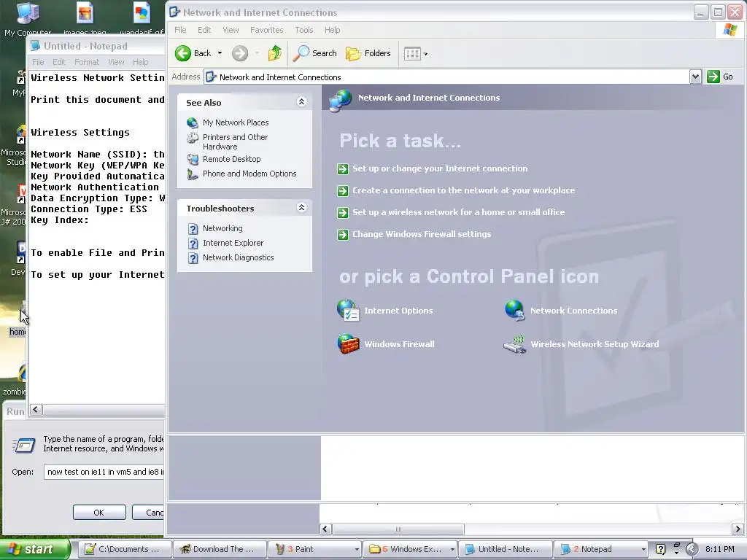
Task: Open the Forward button history dropdown
Action: tap(258, 53)
